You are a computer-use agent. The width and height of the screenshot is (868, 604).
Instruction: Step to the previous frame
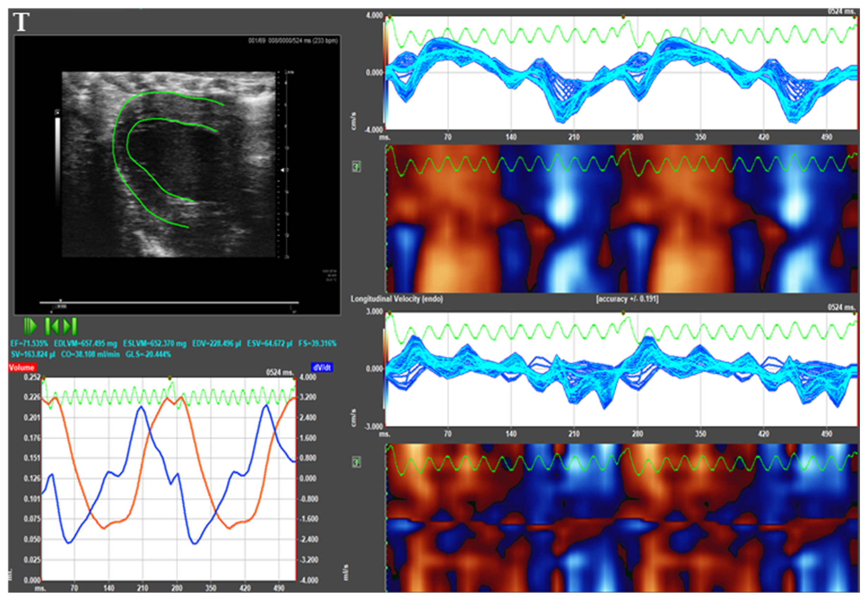(52, 326)
